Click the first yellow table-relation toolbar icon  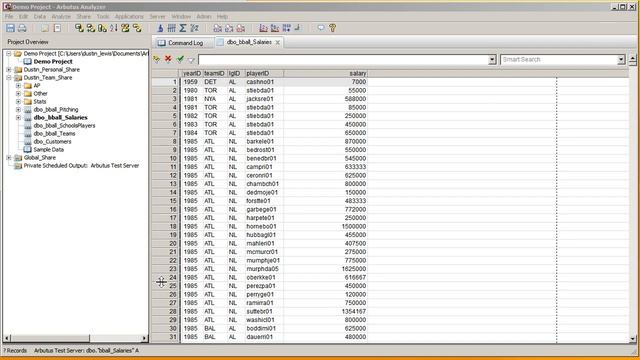click(79, 28)
